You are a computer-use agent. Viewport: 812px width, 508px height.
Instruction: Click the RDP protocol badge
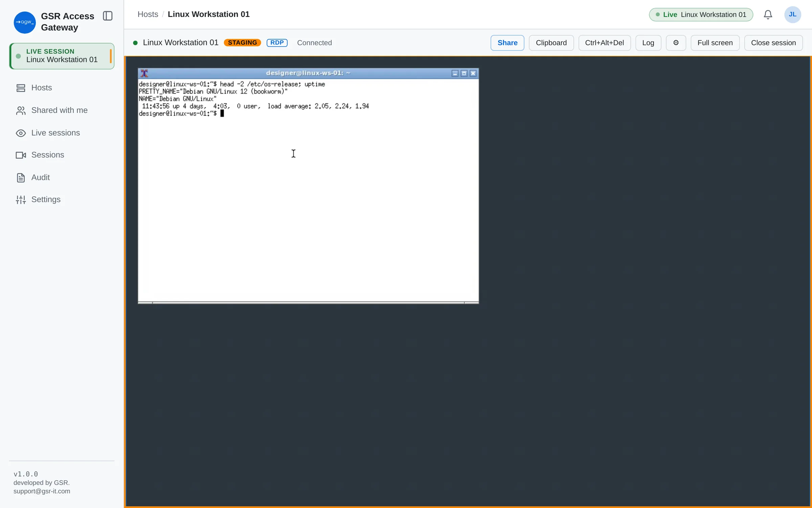pyautogui.click(x=277, y=43)
